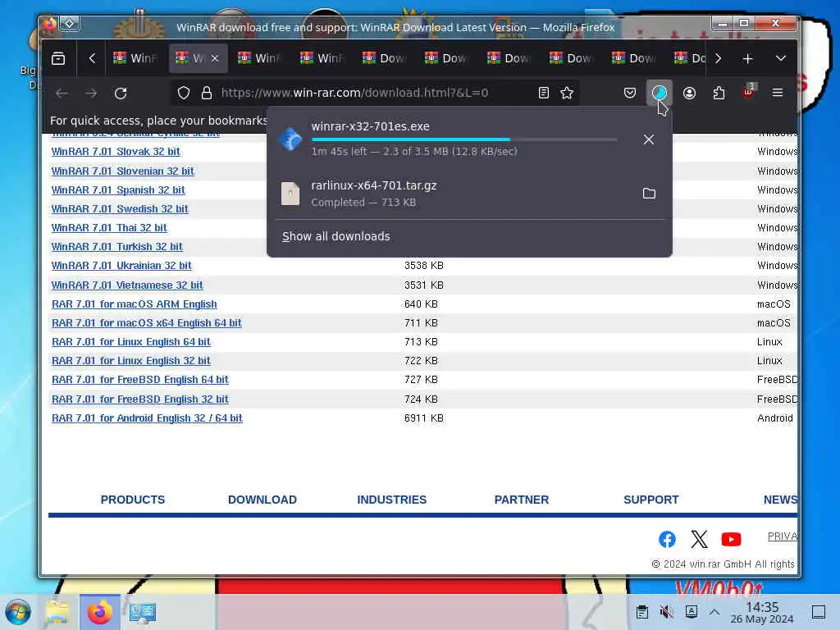Download RAR 7.01 for Linux English 32 bit
This screenshot has width=840, height=630.
tap(131, 361)
